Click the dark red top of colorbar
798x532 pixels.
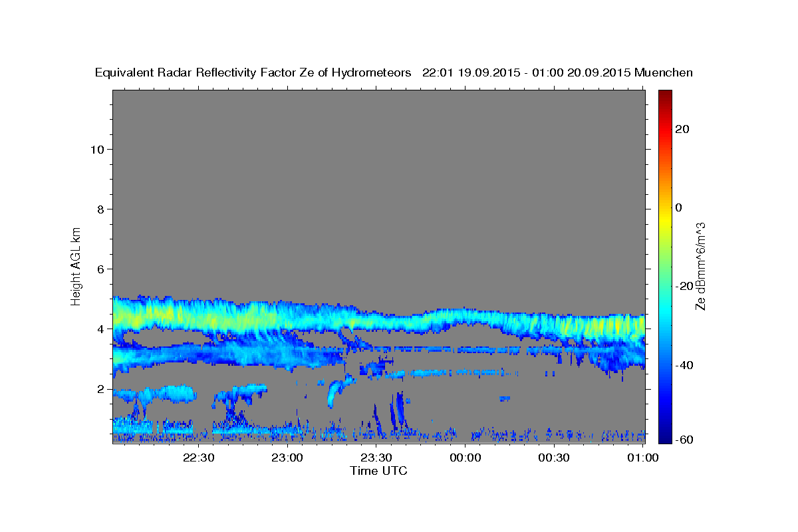tap(664, 94)
